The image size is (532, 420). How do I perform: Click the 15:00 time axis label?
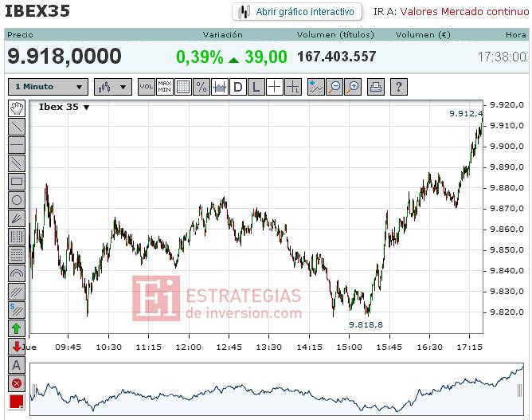349,347
